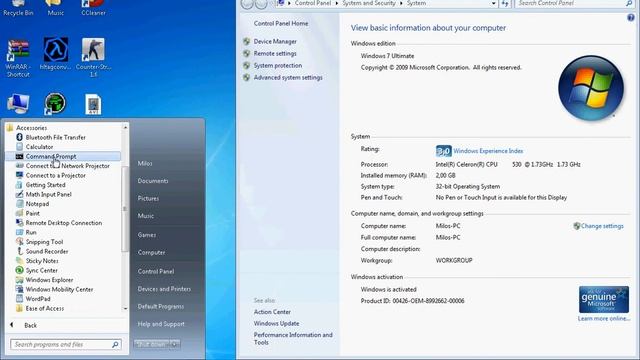Click the Bluetooth File Transfer icon
Screen dimensions: 640x360
tap(19, 137)
